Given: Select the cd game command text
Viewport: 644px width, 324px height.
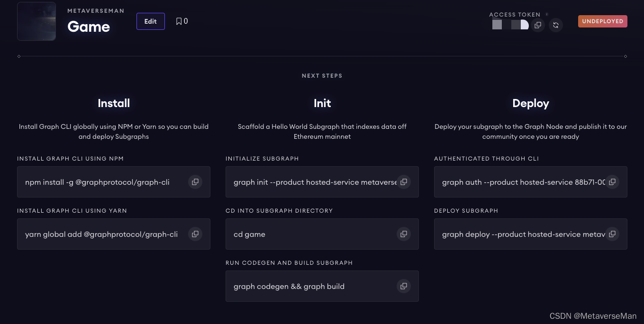Looking at the screenshot, I should pos(249,234).
